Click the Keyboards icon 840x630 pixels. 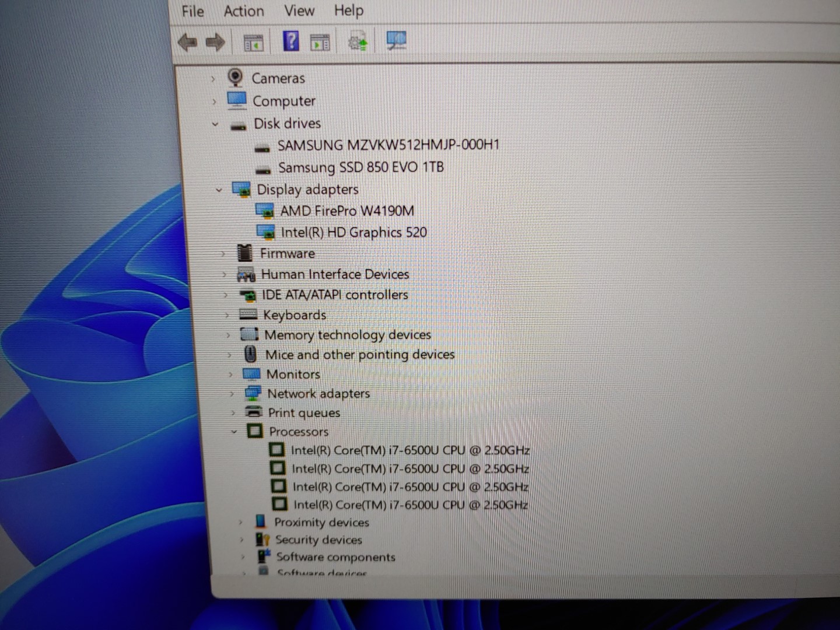coord(249,314)
